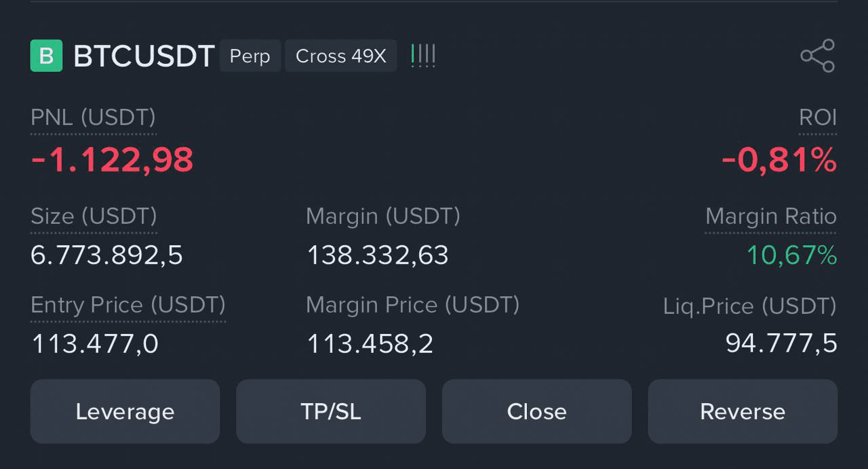Tap the Liq.Price value 94.777,5

pos(781,344)
